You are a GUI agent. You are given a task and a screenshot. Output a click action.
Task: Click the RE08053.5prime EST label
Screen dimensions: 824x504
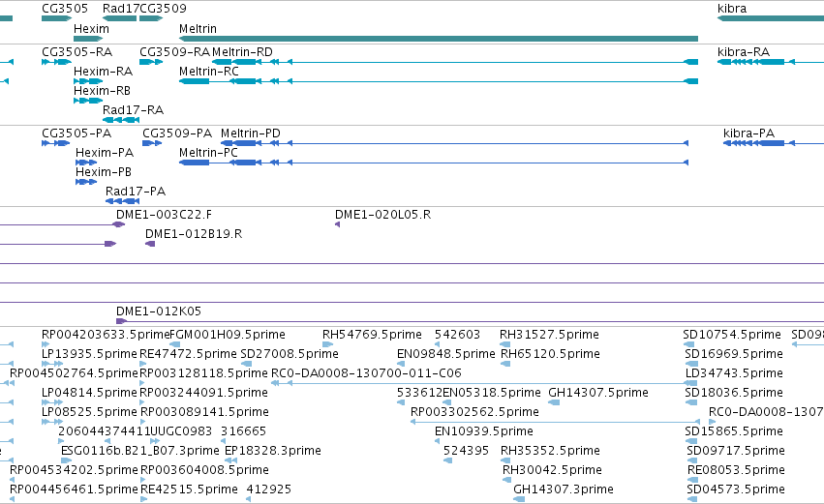pos(736,471)
